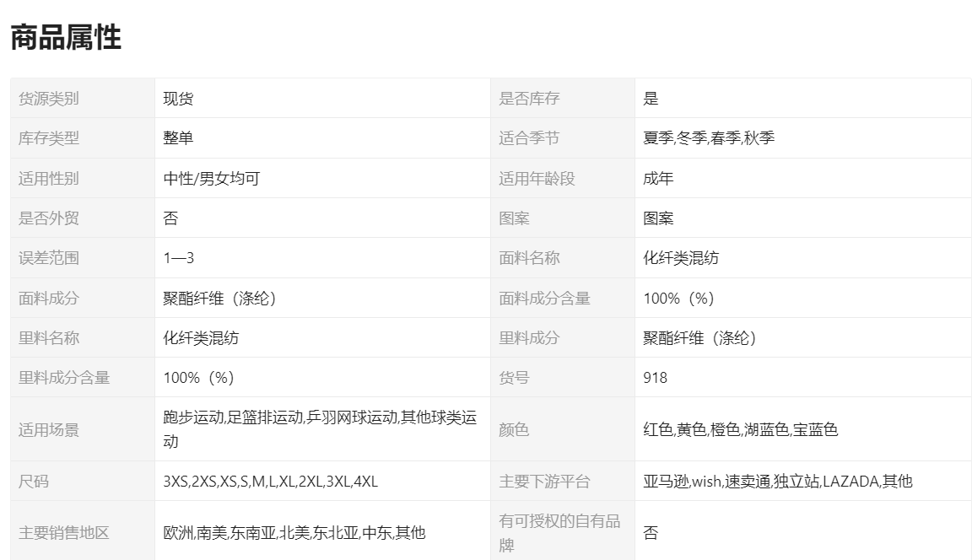The width and height of the screenshot is (972, 560).
Task: Select the 1—3 value for 误差范围
Action: coord(178,258)
